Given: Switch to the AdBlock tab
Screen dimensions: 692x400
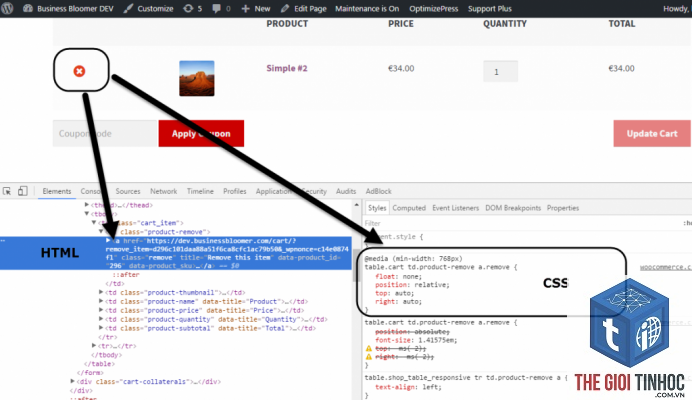Looking at the screenshot, I should click(378, 191).
